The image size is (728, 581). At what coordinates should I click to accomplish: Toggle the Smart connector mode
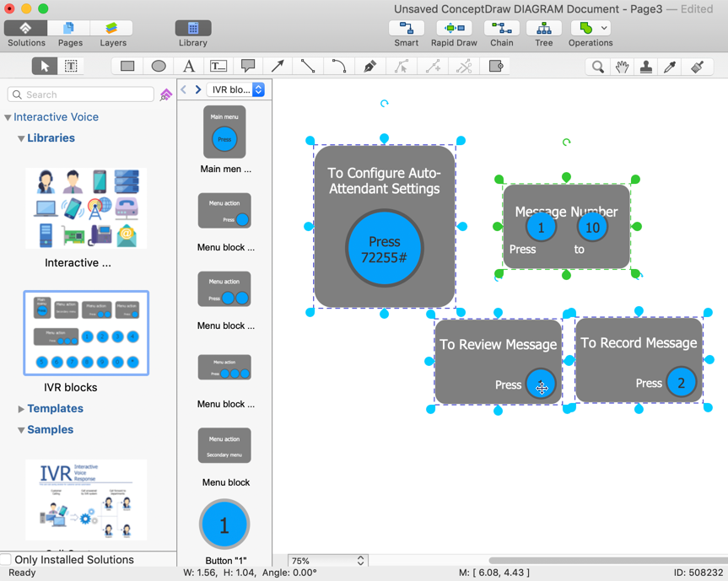click(406, 33)
